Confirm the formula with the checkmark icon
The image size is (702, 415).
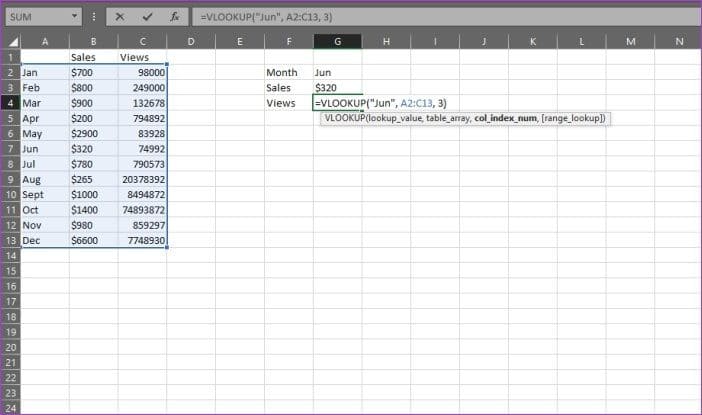tap(147, 17)
